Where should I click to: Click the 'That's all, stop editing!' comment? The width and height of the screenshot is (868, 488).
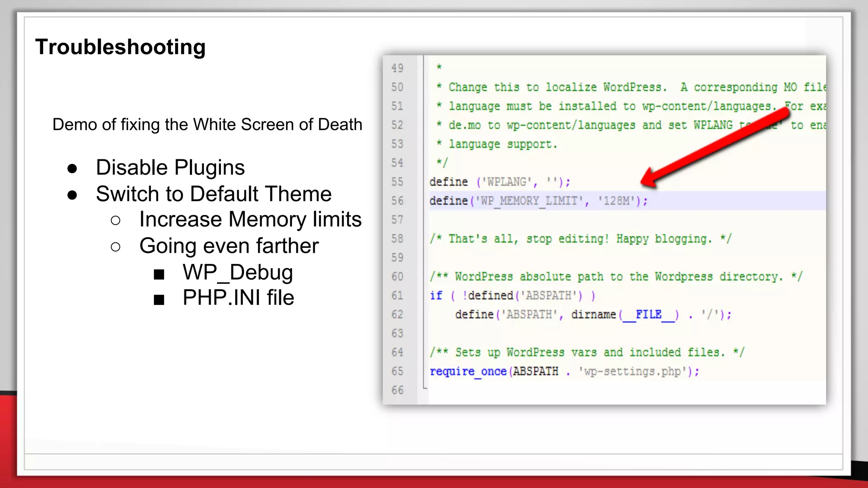pos(581,238)
